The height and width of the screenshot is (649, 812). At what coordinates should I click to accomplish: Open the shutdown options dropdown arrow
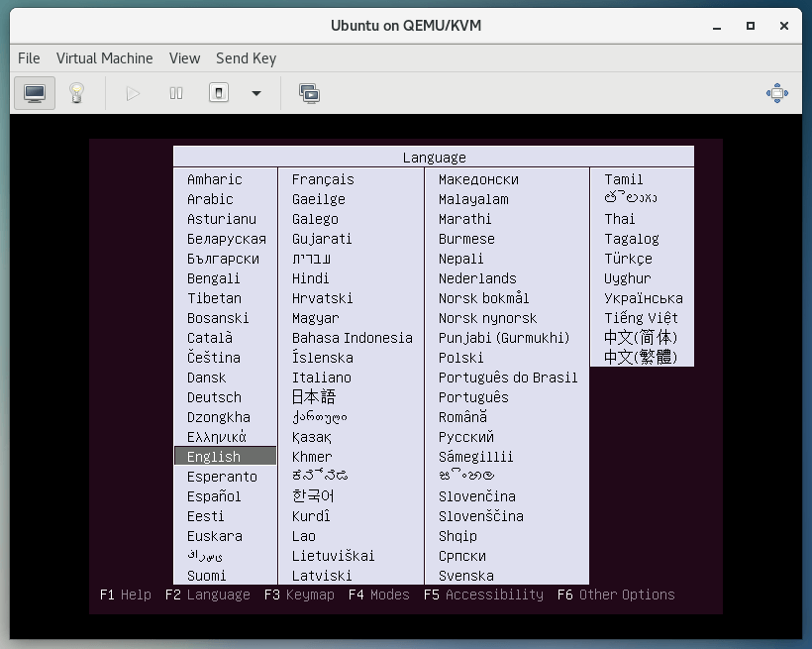pyautogui.click(x=255, y=92)
